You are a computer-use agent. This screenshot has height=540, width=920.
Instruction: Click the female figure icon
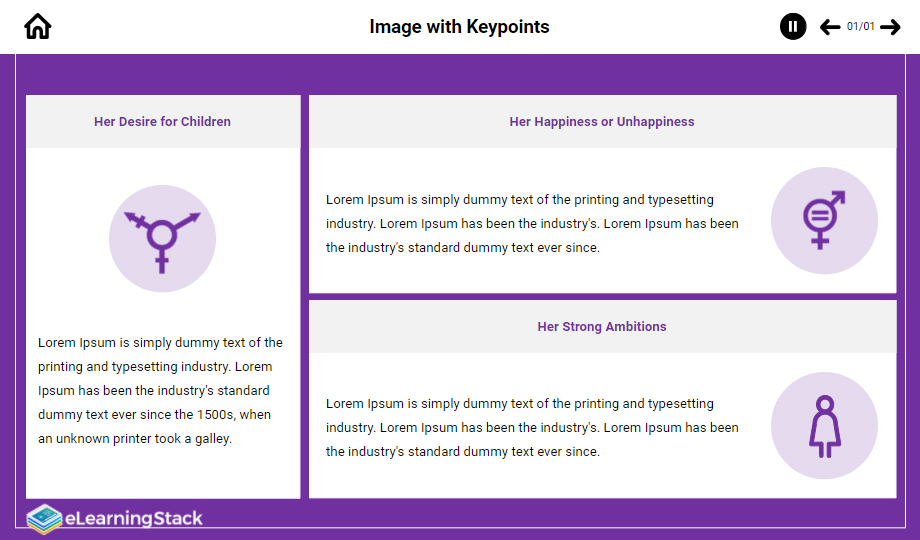(824, 426)
